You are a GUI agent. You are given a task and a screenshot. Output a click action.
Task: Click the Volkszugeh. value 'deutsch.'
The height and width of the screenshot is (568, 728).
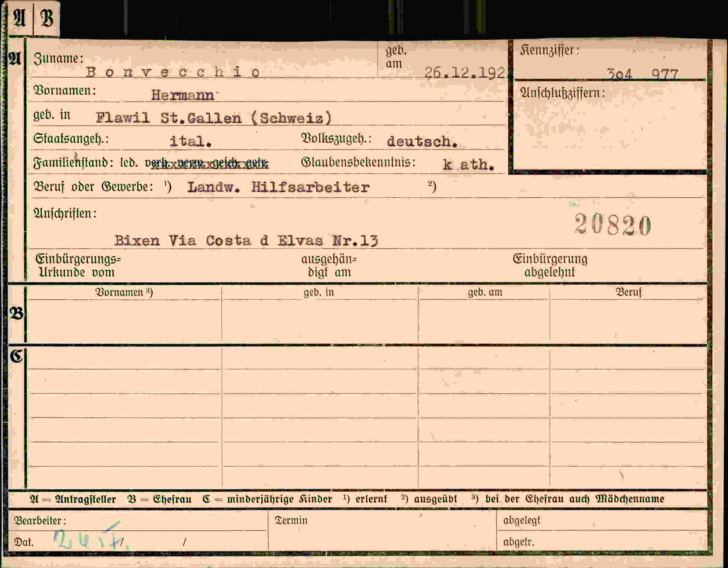point(422,142)
